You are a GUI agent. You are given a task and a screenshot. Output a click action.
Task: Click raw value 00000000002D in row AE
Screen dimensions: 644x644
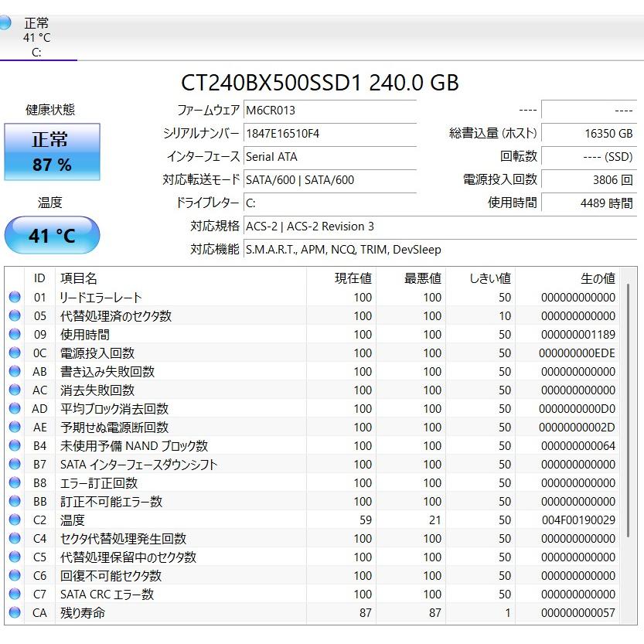pyautogui.click(x=577, y=427)
